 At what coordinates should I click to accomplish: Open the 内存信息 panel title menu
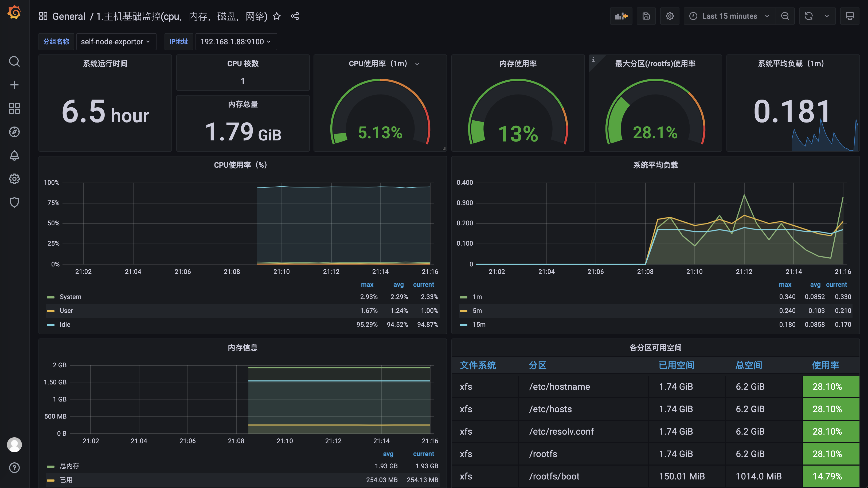(x=243, y=348)
